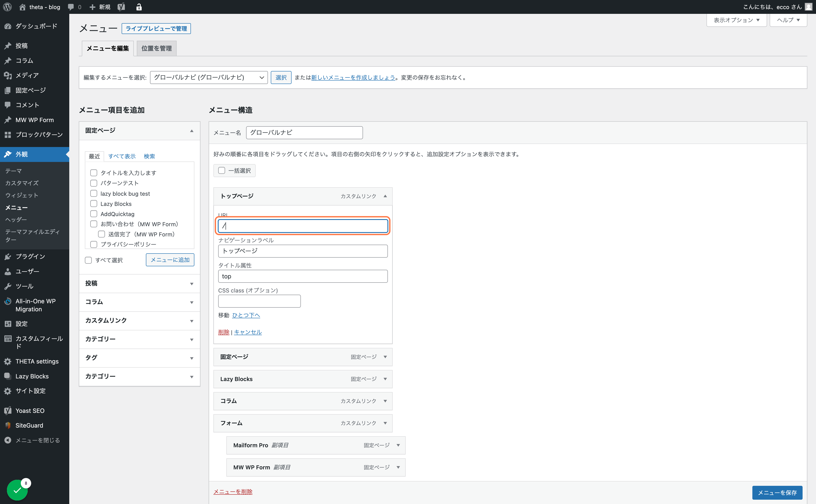Click the Yoast icon in admin bar
This screenshot has height=504, width=816.
pos(121,7)
